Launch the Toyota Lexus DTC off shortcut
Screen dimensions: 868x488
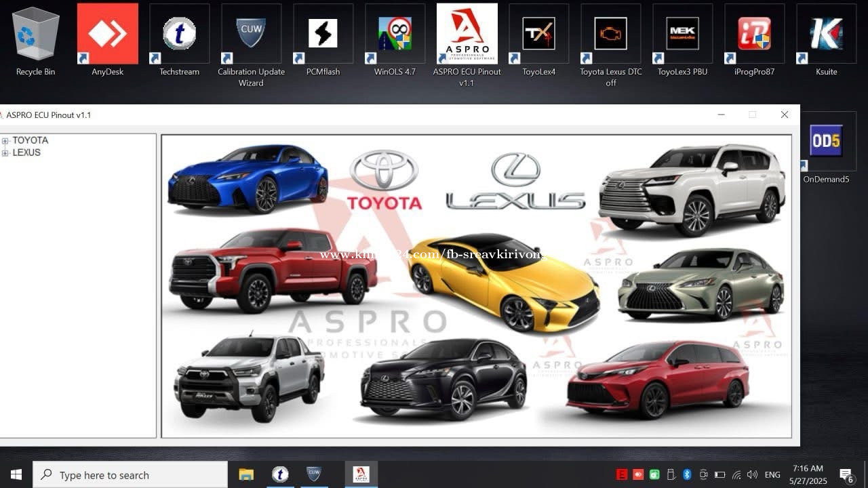tap(610, 34)
